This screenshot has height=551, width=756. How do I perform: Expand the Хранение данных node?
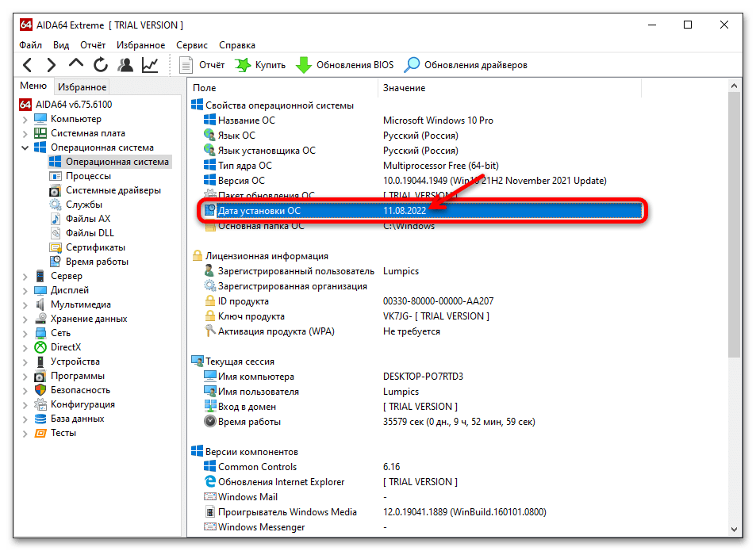pos(25,320)
